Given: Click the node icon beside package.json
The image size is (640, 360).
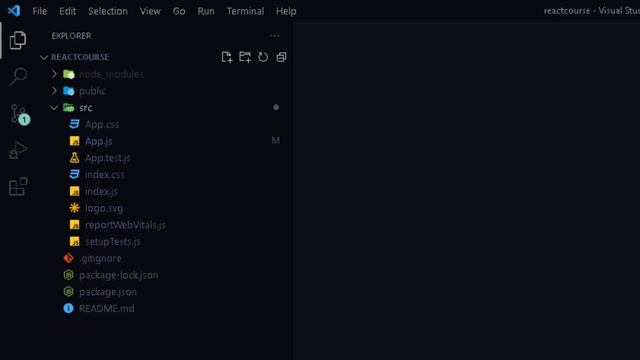Looking at the screenshot, I should point(69,292).
